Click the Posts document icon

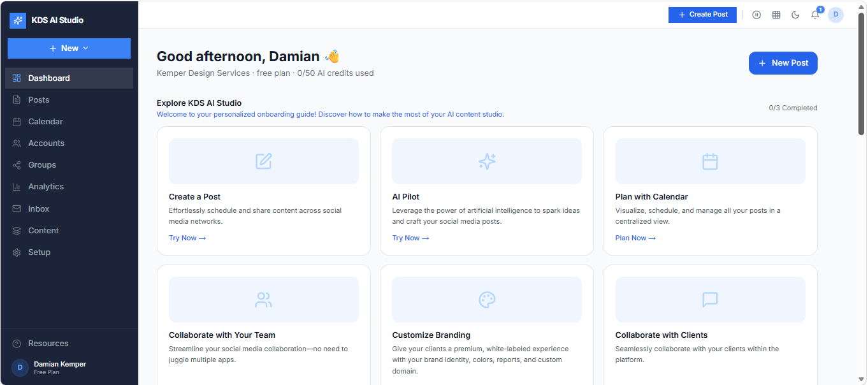point(17,100)
